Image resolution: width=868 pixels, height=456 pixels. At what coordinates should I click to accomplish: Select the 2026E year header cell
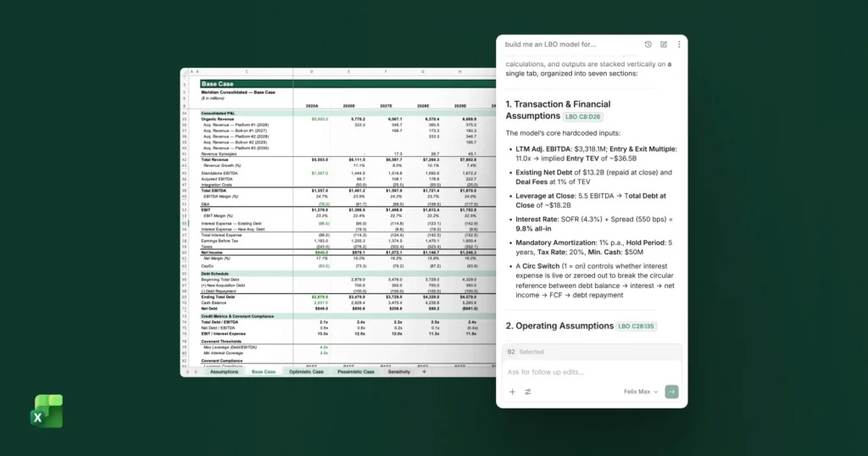point(348,106)
